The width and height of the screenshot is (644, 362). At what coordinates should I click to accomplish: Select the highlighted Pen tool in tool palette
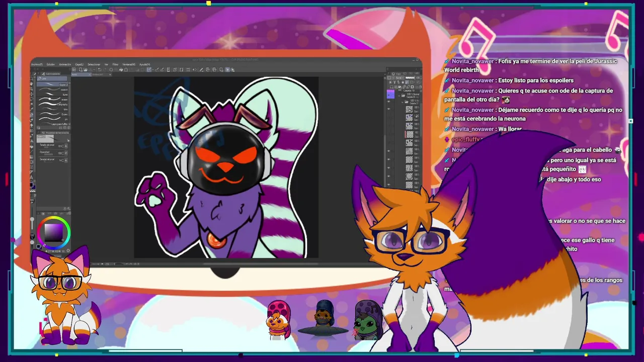[x=32, y=115]
